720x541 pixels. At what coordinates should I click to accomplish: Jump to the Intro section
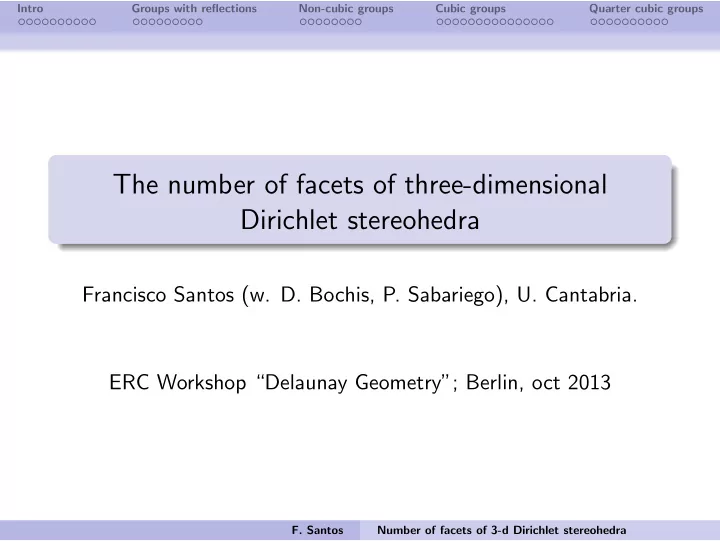[x=30, y=9]
